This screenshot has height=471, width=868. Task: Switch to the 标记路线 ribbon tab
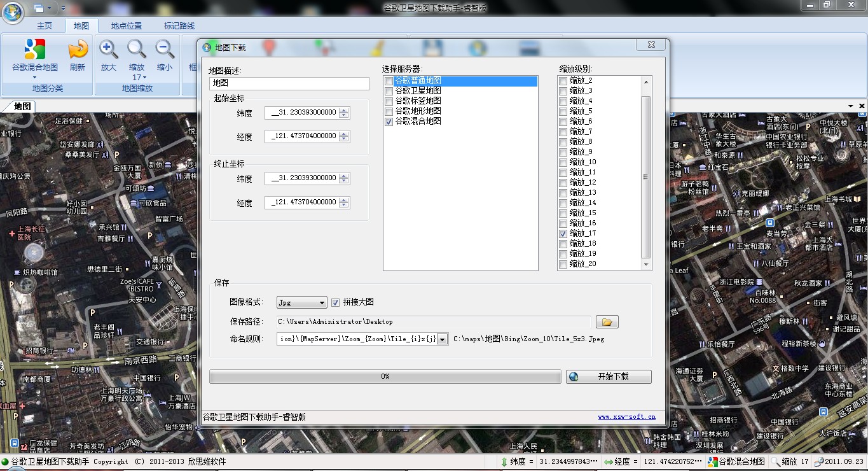point(179,26)
